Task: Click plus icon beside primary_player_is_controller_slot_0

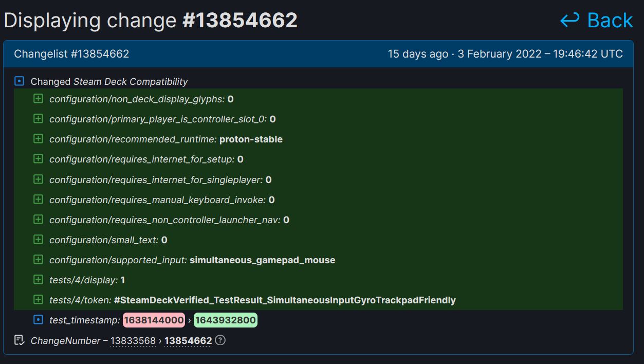Action: click(38, 119)
